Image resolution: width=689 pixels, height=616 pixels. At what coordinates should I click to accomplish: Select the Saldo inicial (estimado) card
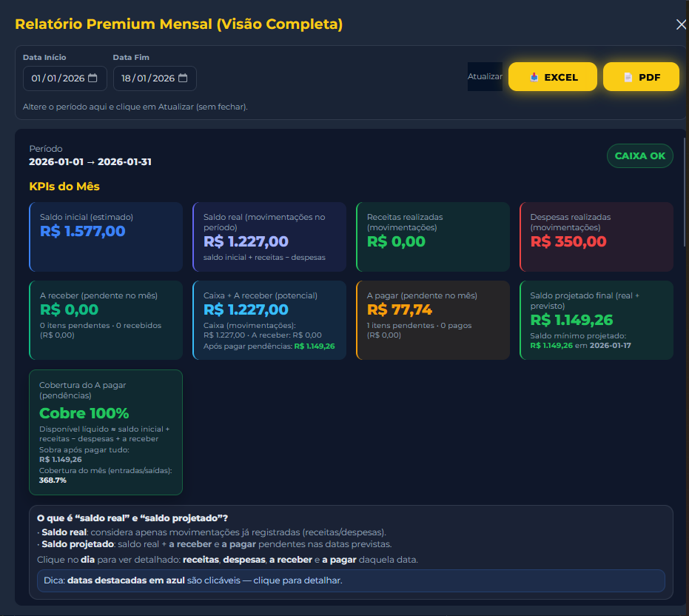click(x=106, y=237)
